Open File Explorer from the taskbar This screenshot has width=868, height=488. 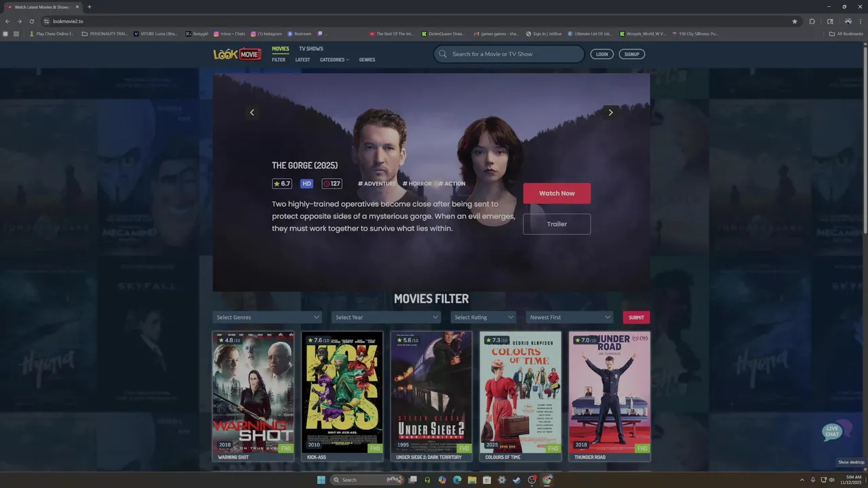click(x=472, y=480)
